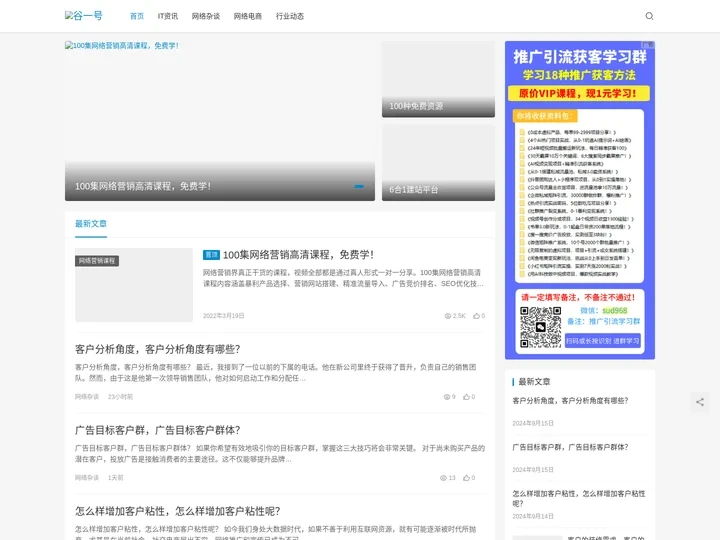Open sidebar link 怎么样增加客户粘性
The image size is (720, 540).
[579, 499]
